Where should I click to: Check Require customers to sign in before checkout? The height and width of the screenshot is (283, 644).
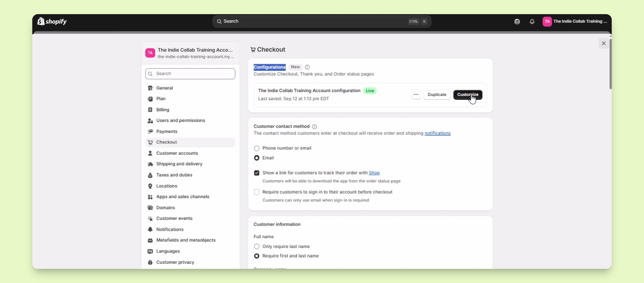tap(257, 192)
